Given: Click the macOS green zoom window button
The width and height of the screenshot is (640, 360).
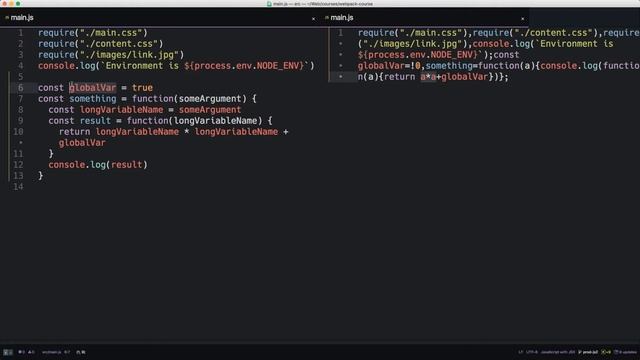Looking at the screenshot, I should point(18,3).
